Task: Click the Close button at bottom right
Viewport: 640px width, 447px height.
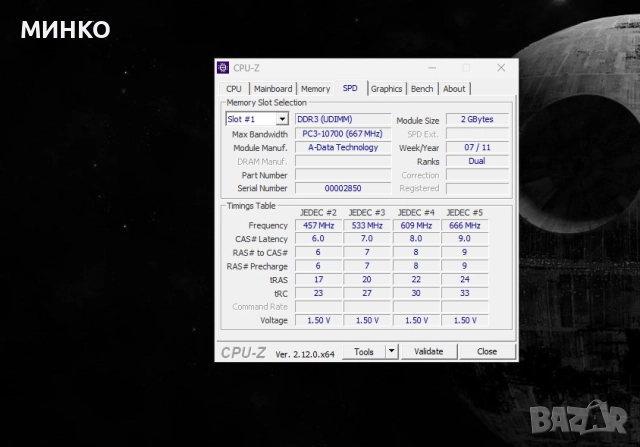Action: pyautogui.click(x=486, y=352)
